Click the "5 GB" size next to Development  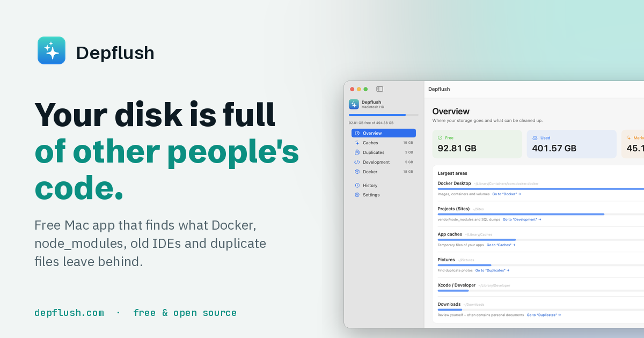(409, 162)
